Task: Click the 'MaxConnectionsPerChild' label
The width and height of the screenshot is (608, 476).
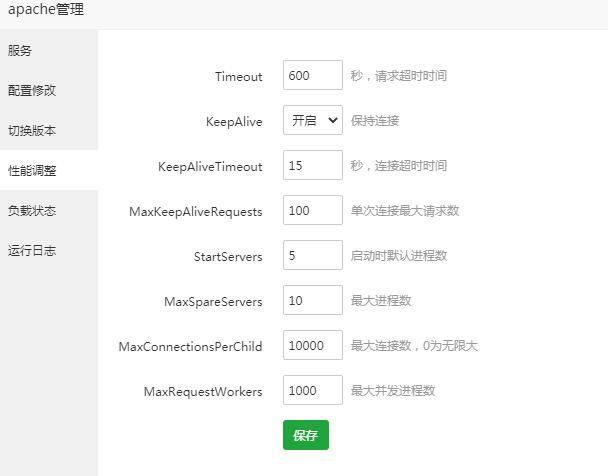Action: [x=190, y=347]
